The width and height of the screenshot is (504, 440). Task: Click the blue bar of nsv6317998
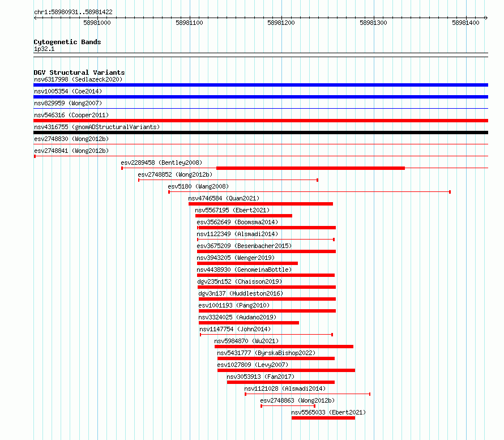tap(260, 85)
